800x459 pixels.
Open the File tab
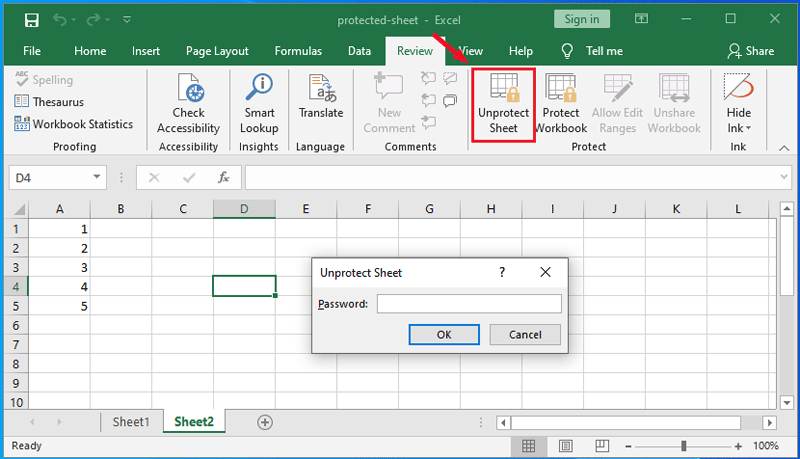point(32,51)
